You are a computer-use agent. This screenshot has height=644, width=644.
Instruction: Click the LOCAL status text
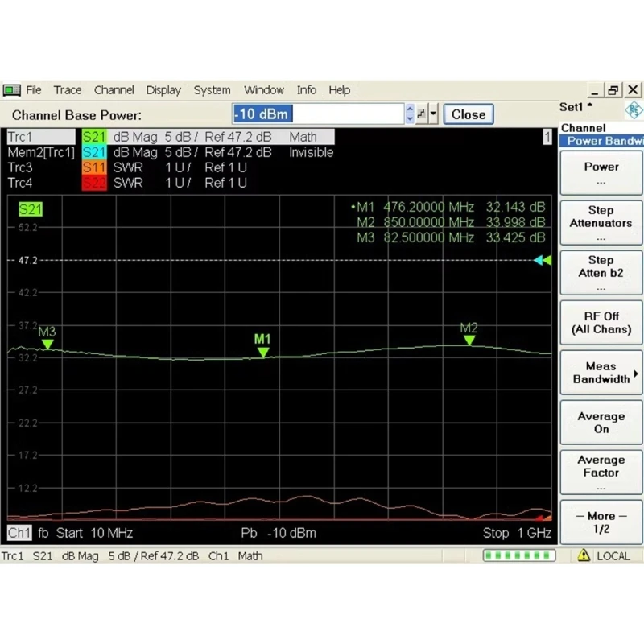pyautogui.click(x=613, y=556)
